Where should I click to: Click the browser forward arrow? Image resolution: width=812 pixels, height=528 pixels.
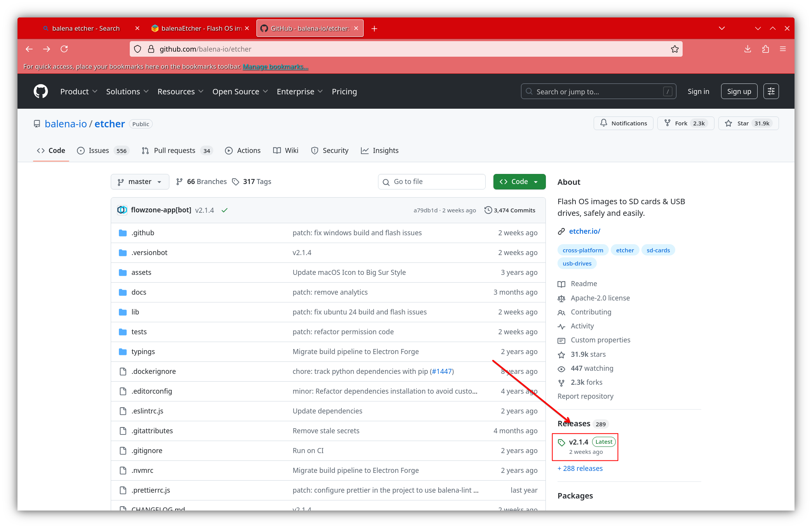point(47,49)
